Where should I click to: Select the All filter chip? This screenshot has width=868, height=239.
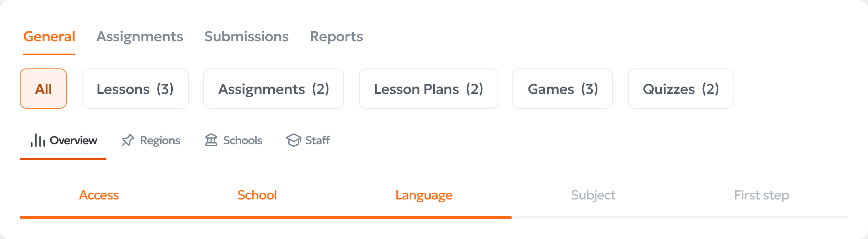pos(43,89)
